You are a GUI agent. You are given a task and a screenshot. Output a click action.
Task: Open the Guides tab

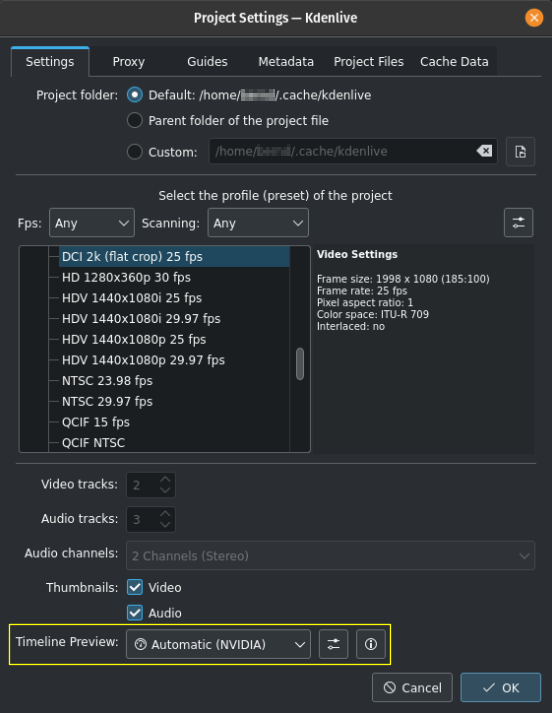[207, 61]
